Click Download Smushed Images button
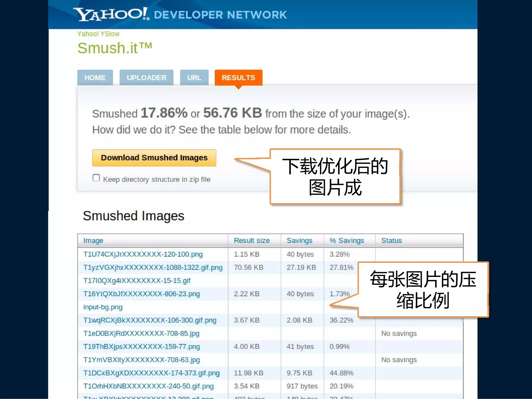 click(154, 158)
